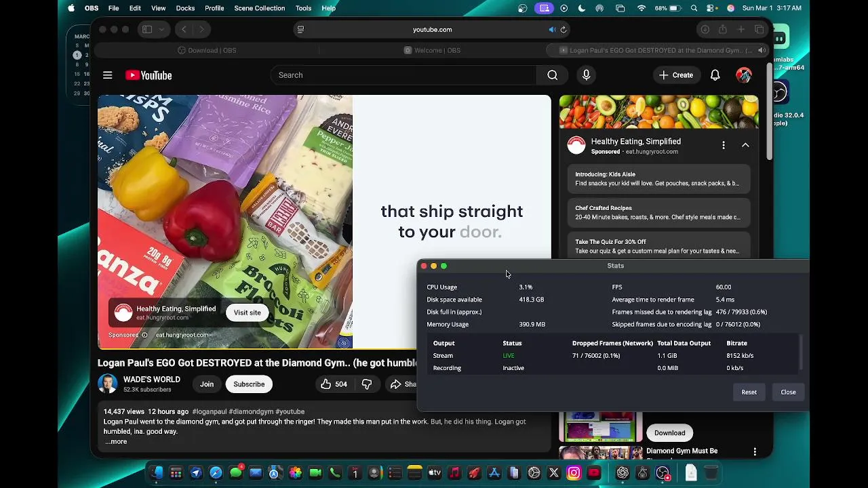
Task: Open the YouTube account avatar menu
Action: tap(744, 75)
